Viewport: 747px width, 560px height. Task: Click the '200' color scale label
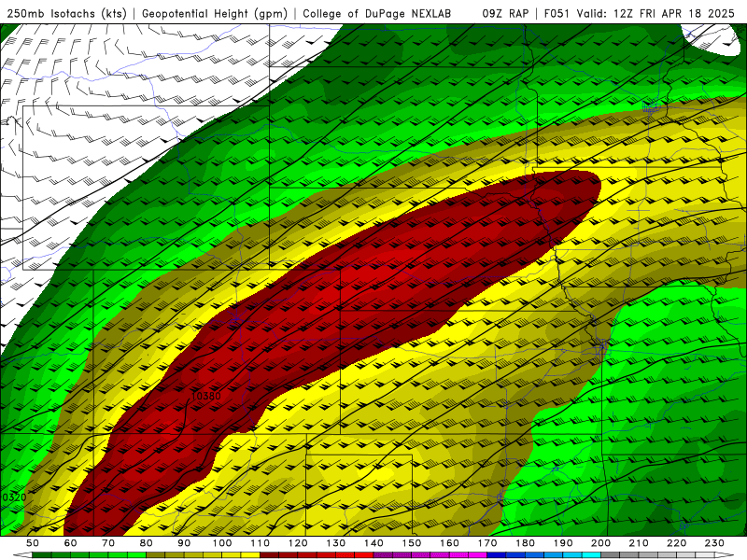click(x=600, y=543)
